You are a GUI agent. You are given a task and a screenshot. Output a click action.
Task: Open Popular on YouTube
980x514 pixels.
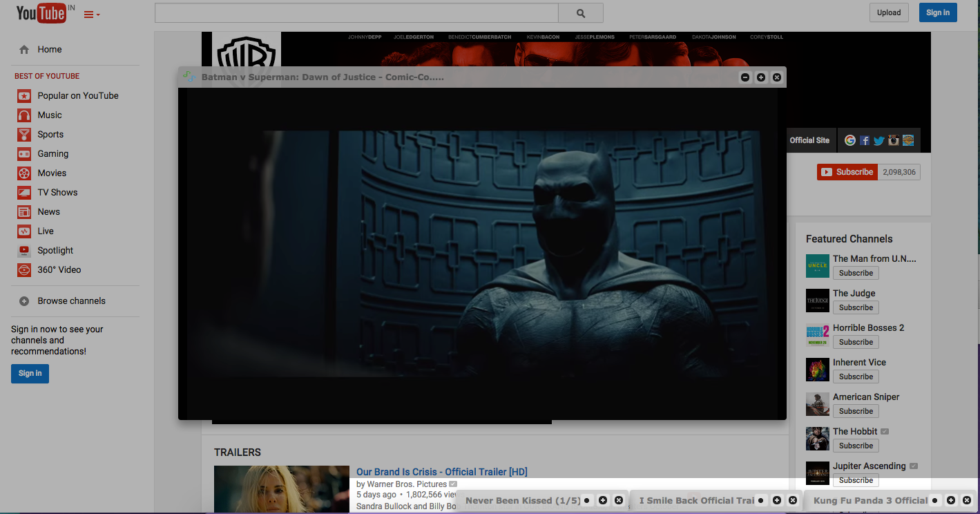click(78, 96)
